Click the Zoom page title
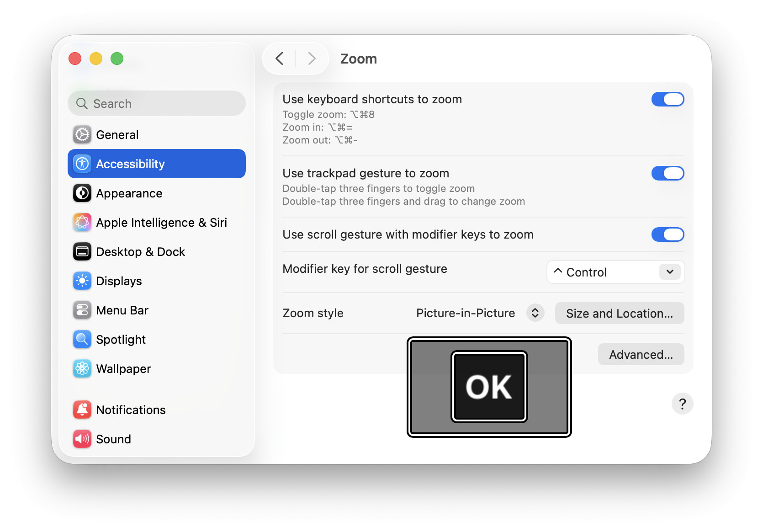The height and width of the screenshot is (532, 763). click(359, 59)
